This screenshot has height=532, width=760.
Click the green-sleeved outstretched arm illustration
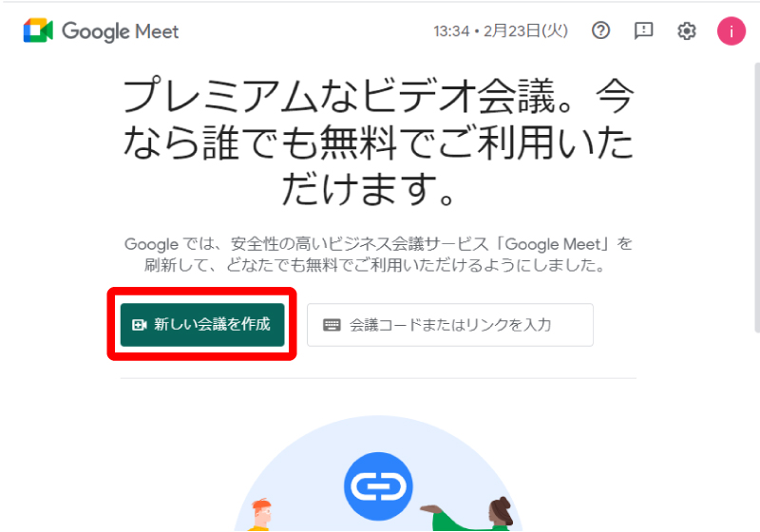click(x=453, y=519)
